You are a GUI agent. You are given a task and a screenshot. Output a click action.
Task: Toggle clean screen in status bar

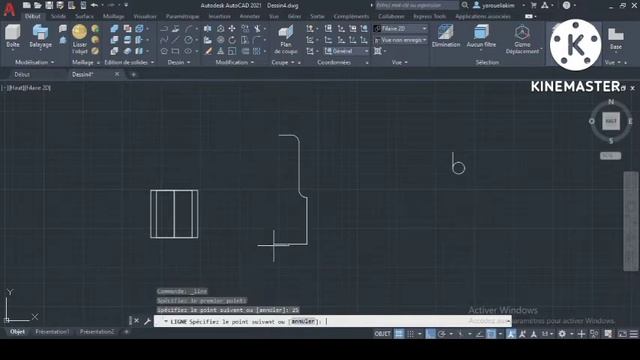(622, 334)
